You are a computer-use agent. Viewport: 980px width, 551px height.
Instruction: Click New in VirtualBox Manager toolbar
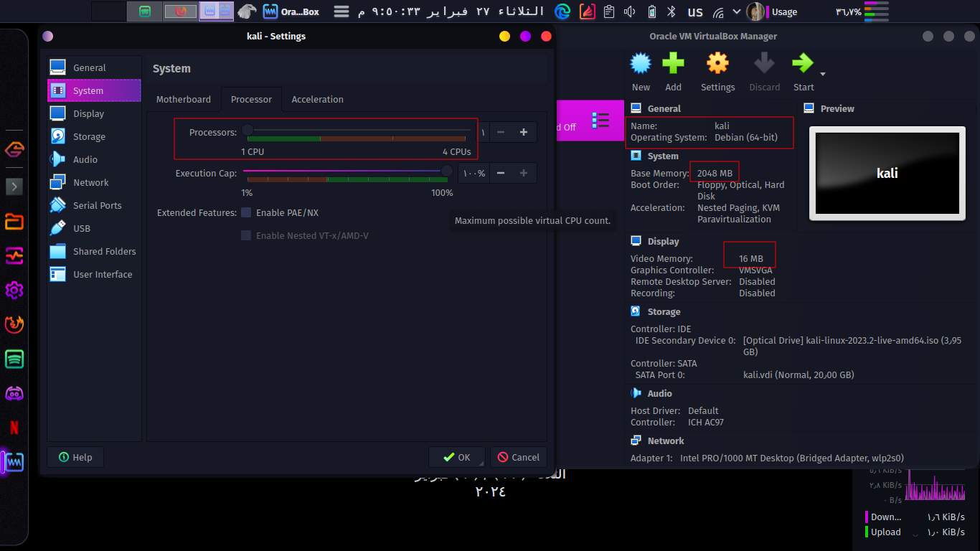(641, 72)
